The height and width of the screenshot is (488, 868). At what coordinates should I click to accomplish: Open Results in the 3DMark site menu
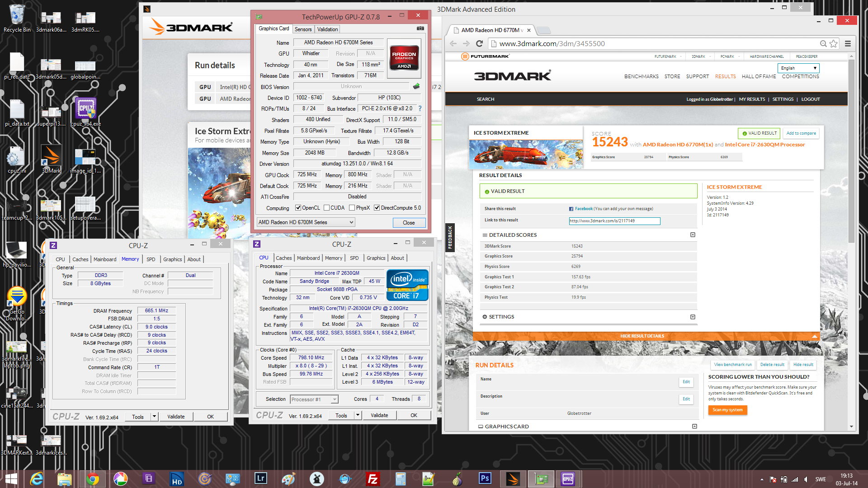725,76
